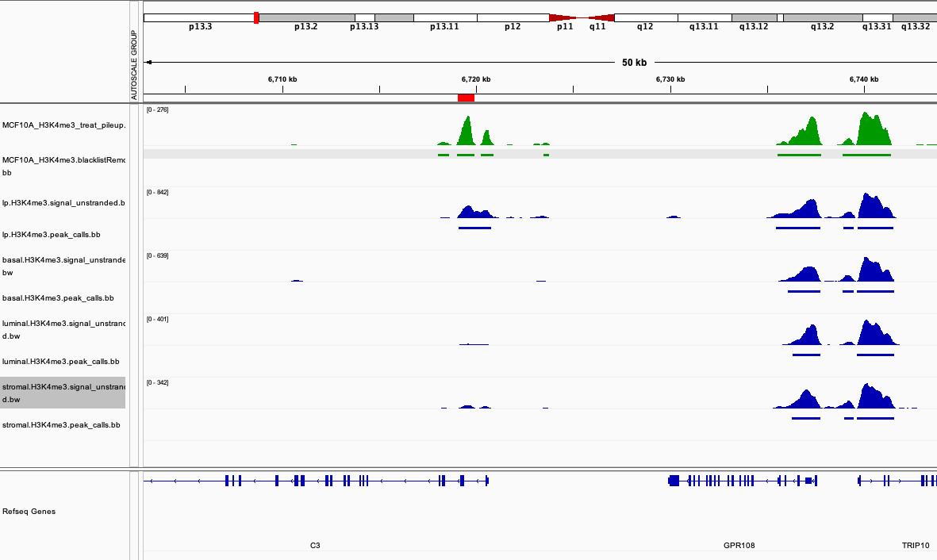The height and width of the screenshot is (560, 937).
Task: Click the lp.H3K4me3.signal_unstranded track name
Action: tap(63, 203)
